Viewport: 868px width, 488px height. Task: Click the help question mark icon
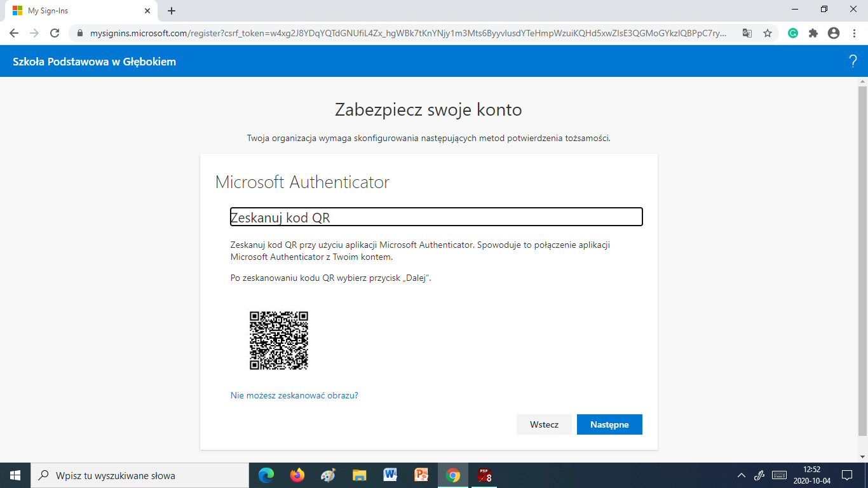click(x=853, y=62)
